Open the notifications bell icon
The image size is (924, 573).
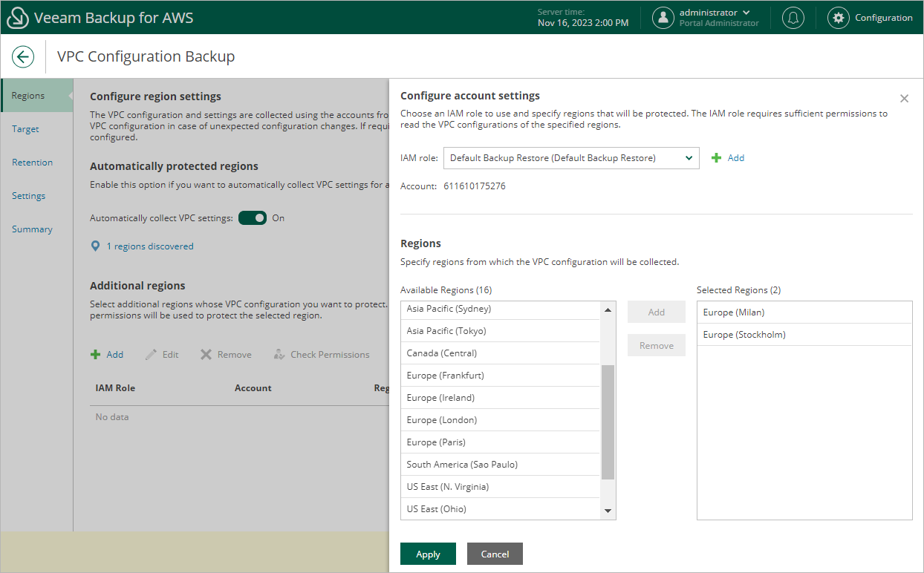pos(793,18)
